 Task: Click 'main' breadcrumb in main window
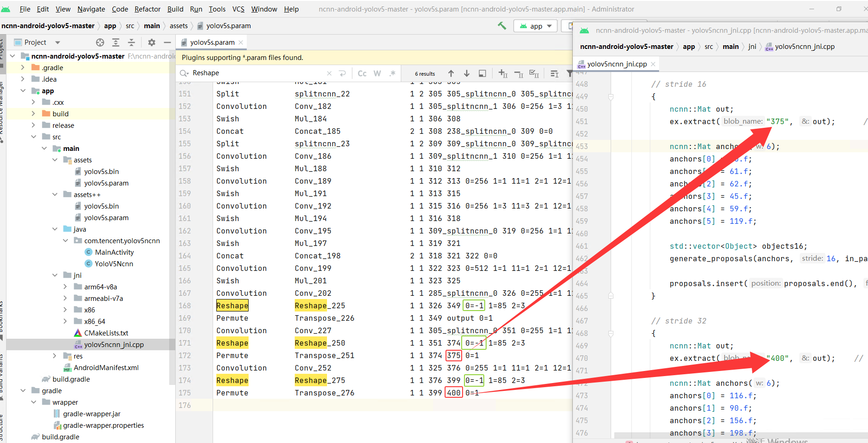[x=152, y=26]
